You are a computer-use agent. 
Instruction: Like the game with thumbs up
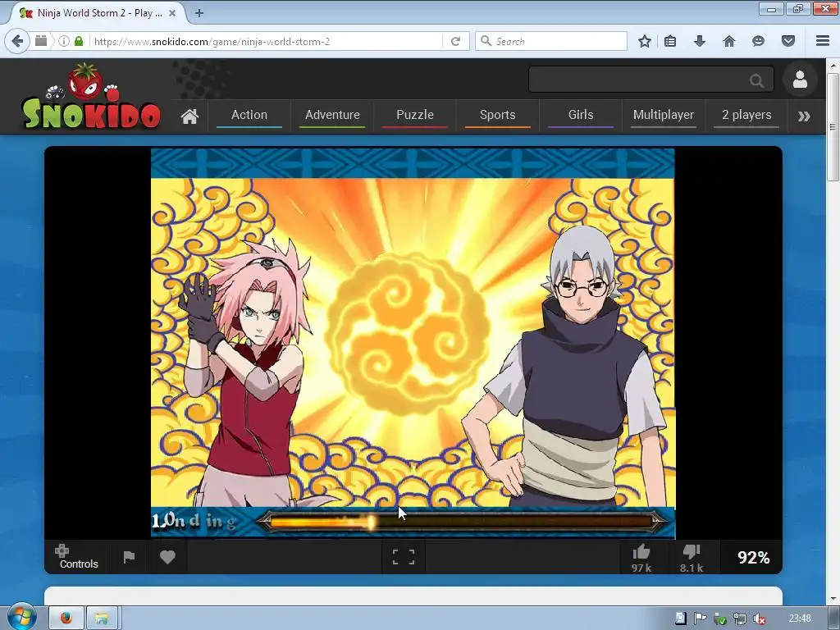point(641,558)
